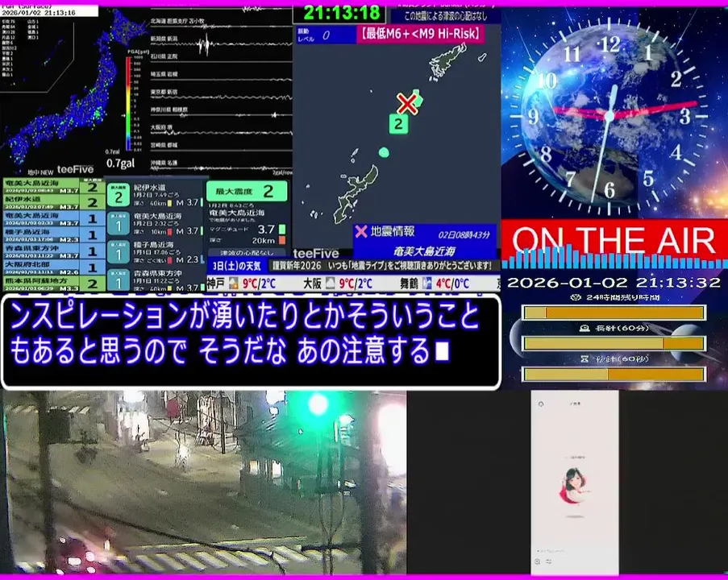Click the woman avatar in phone screen
The width and height of the screenshot is (728, 580).
coord(574,486)
